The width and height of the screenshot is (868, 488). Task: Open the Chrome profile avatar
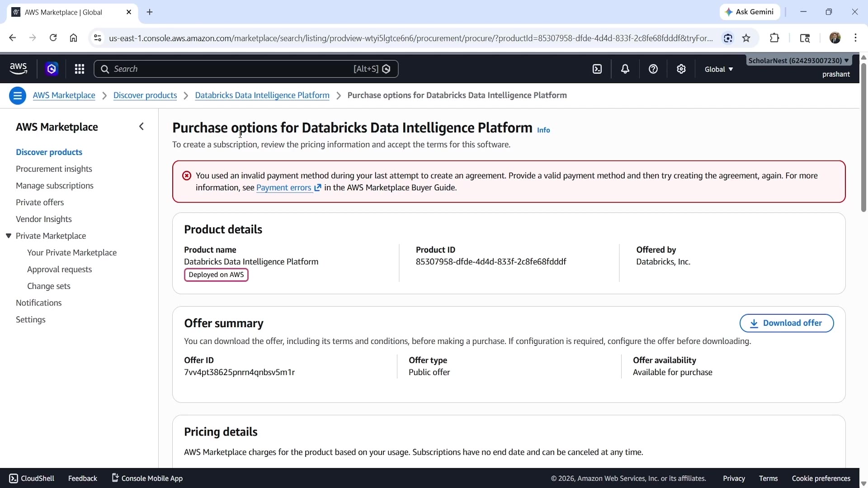835,38
